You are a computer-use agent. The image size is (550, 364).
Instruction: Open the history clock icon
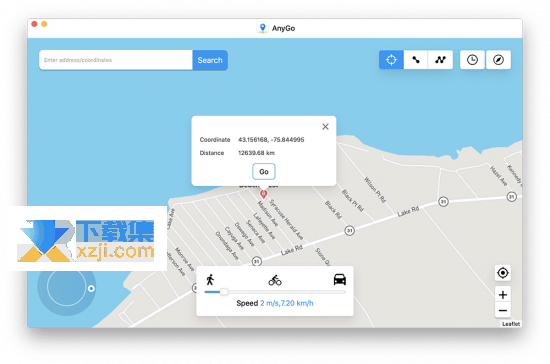point(472,60)
